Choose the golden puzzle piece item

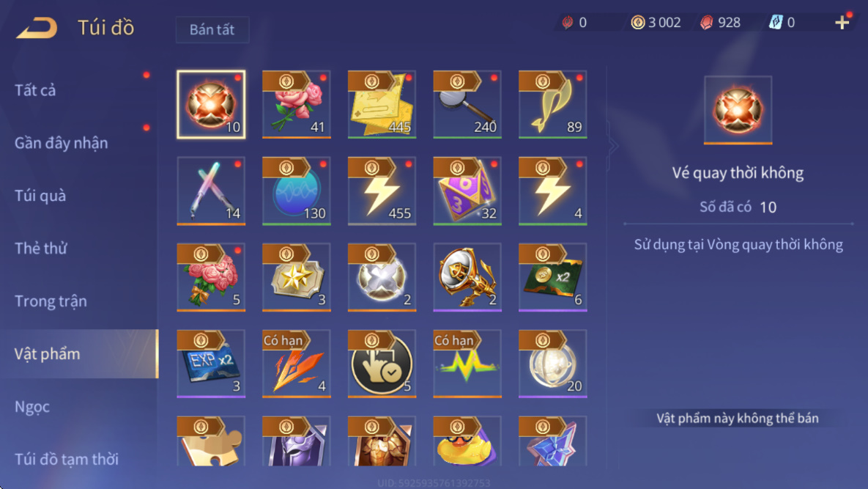(211, 441)
